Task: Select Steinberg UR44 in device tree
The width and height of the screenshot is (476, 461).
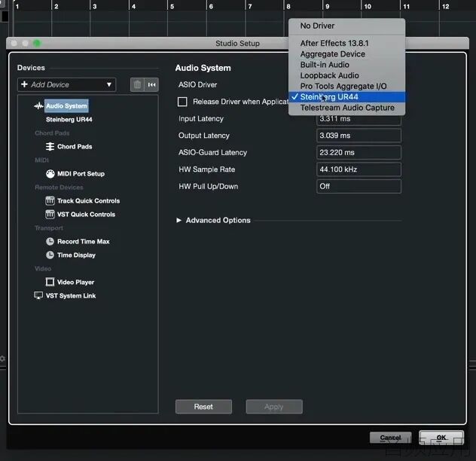Action: pos(69,120)
